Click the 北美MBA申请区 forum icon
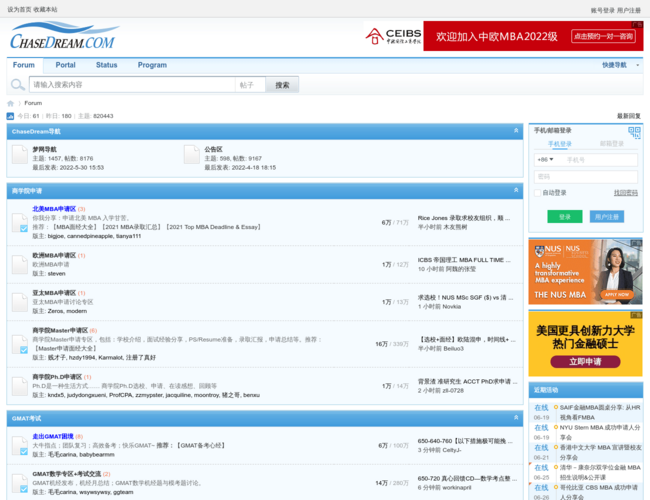The image size is (650, 500). pyautogui.click(x=20, y=217)
